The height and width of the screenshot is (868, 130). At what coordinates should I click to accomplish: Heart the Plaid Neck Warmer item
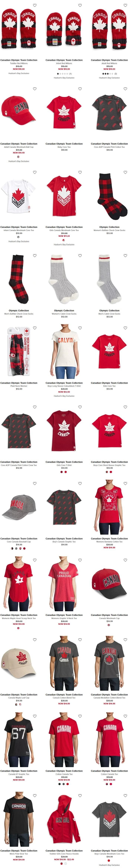(x=35, y=328)
